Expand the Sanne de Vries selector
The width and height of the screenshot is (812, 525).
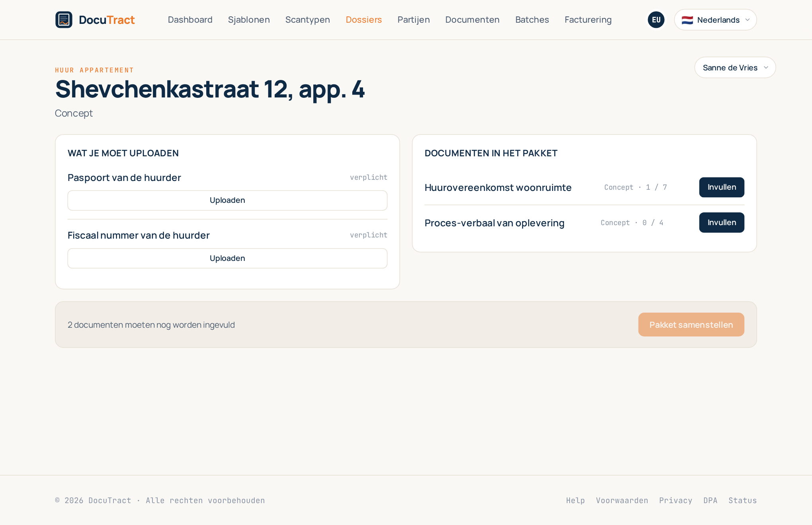(x=735, y=68)
